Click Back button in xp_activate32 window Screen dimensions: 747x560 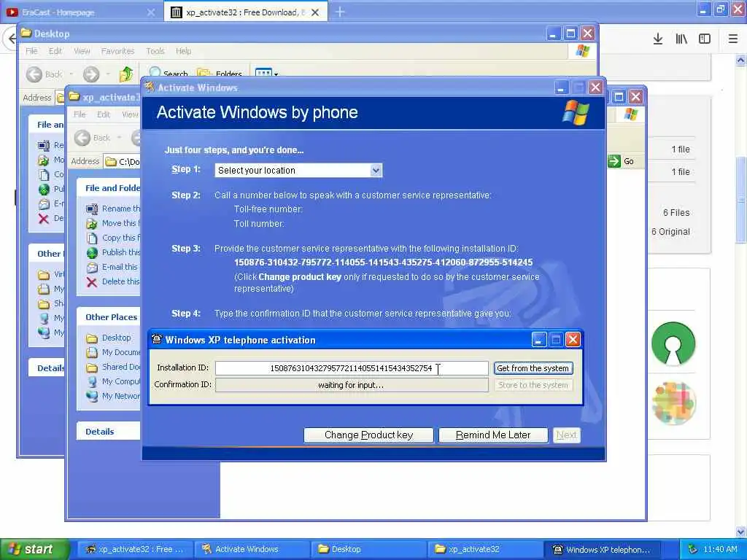(x=93, y=138)
